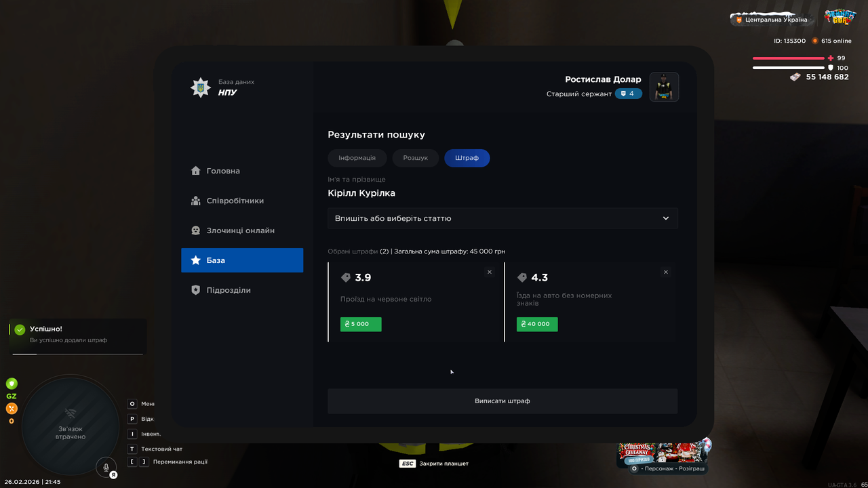Click the rank badge showing 4
Screen dimensions: 868x488
coord(628,94)
